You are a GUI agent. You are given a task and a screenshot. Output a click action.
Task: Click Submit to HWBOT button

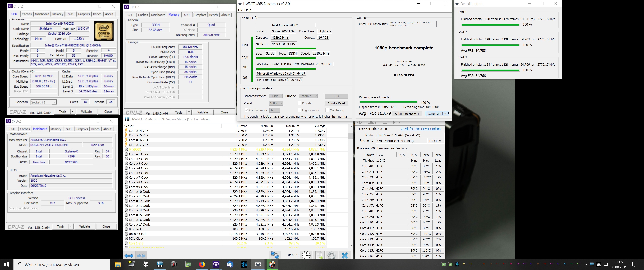407,114
